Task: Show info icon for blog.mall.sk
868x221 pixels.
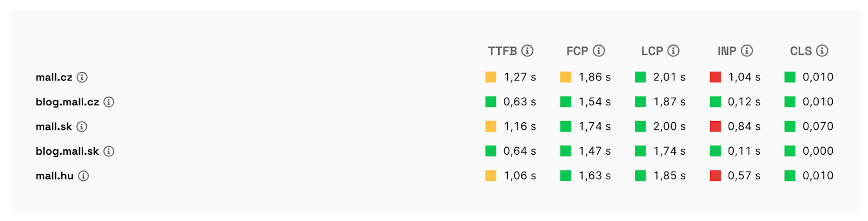Action: 109,151
